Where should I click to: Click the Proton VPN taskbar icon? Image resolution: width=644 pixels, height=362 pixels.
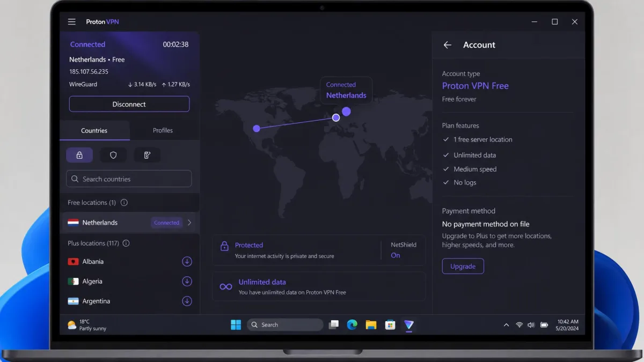point(409,324)
